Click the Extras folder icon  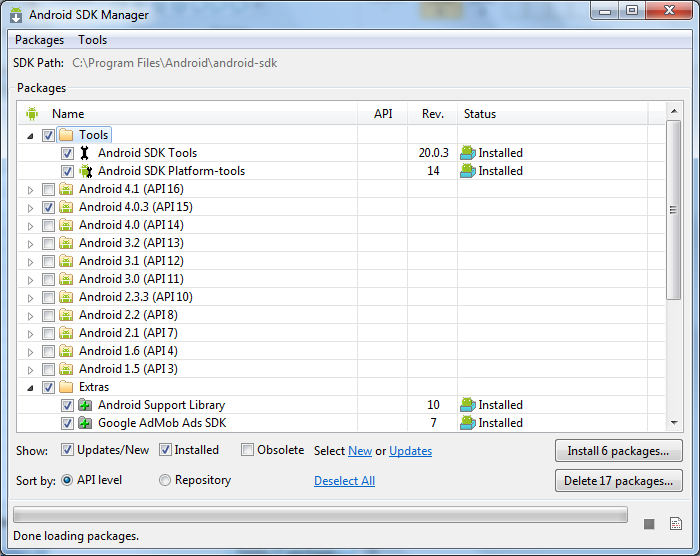point(66,387)
